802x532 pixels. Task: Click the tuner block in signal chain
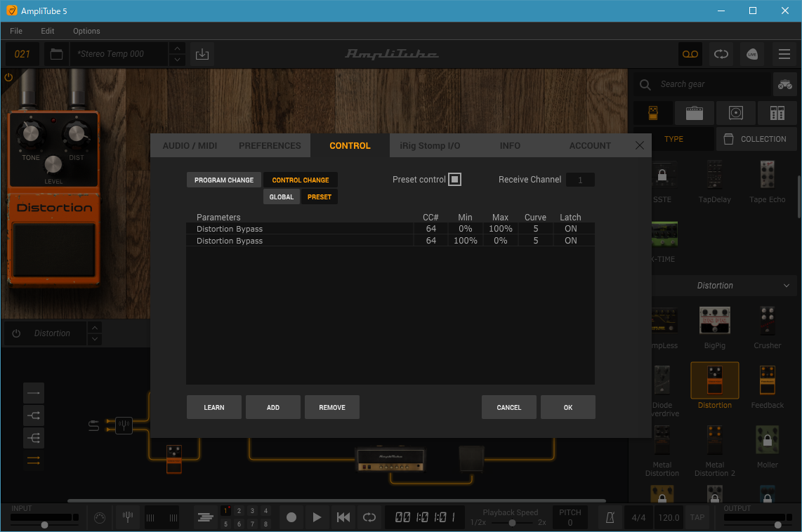point(124,425)
